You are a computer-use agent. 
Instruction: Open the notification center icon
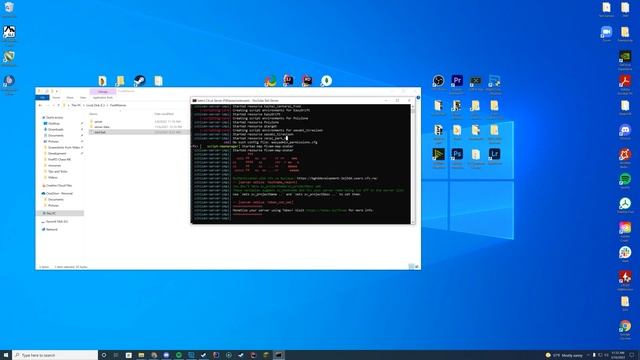click(631, 355)
